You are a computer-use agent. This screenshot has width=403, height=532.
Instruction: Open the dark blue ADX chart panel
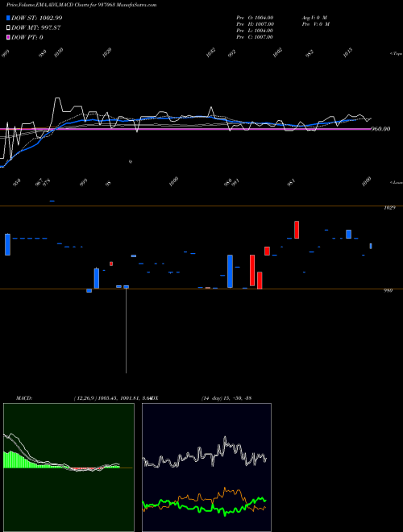[x=206, y=468]
